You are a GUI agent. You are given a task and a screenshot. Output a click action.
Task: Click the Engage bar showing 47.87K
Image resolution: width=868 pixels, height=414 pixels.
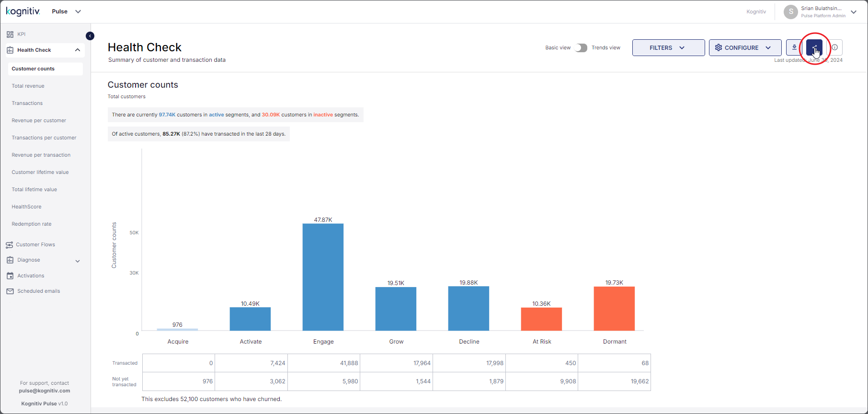[x=323, y=277]
